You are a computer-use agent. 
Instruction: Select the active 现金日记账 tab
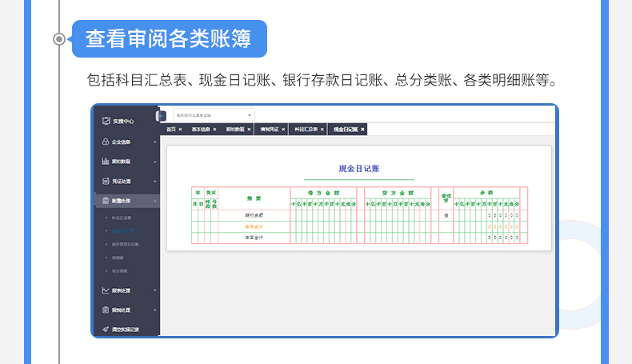point(346,130)
